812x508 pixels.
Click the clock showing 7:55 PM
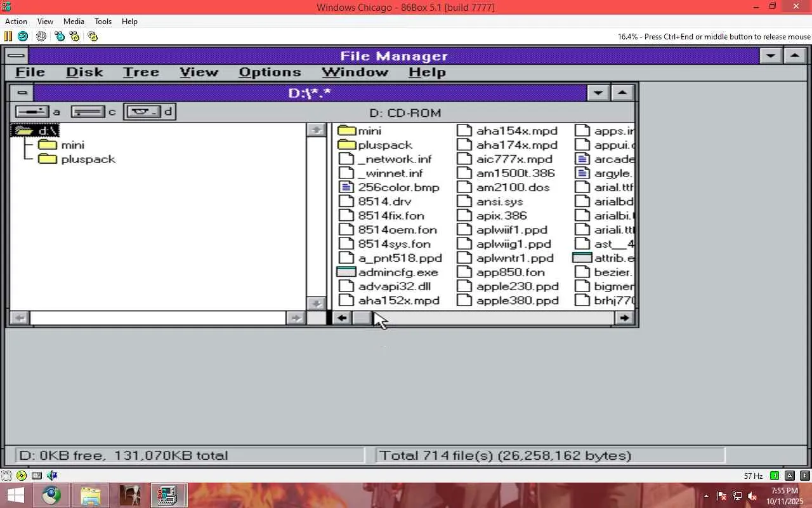(784, 491)
